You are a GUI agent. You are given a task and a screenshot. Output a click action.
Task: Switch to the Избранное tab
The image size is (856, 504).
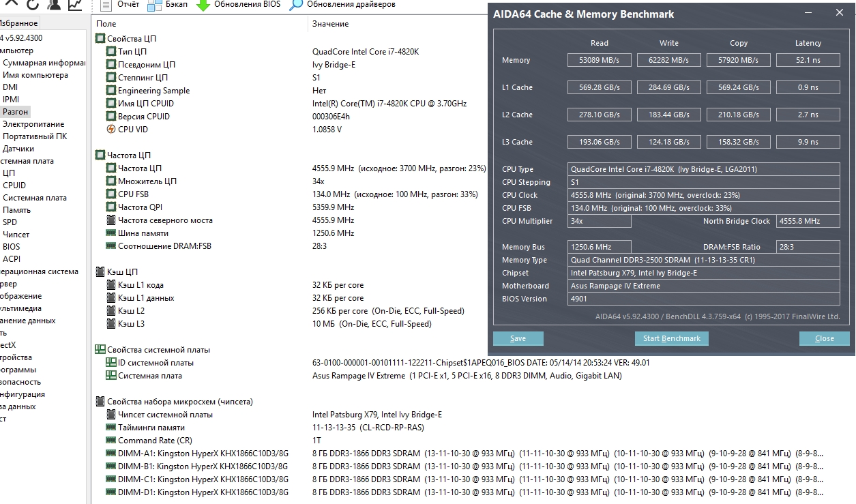(19, 23)
